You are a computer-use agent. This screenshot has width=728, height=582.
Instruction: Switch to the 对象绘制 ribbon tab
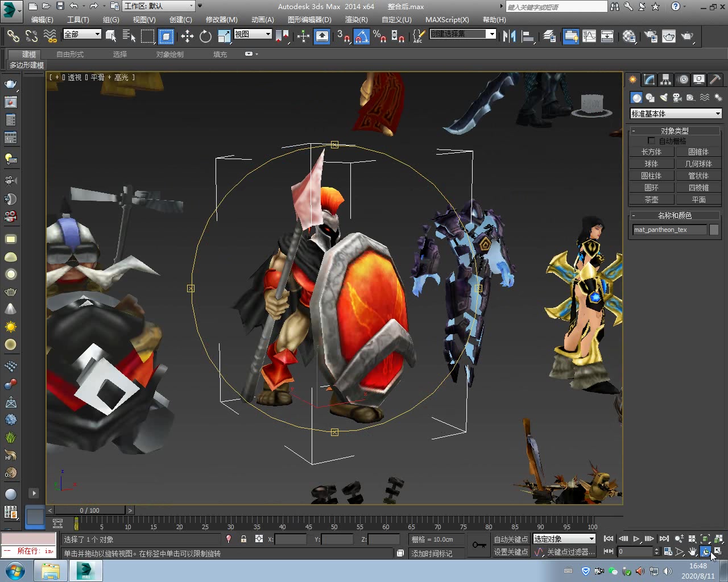[170, 55]
